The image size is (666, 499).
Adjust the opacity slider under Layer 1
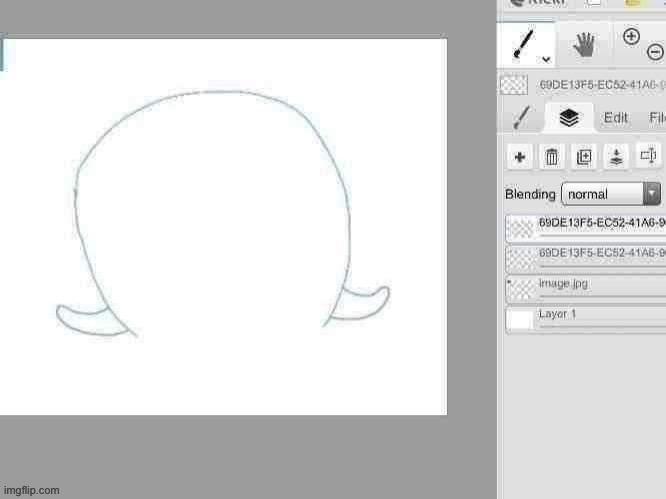(x=602, y=327)
